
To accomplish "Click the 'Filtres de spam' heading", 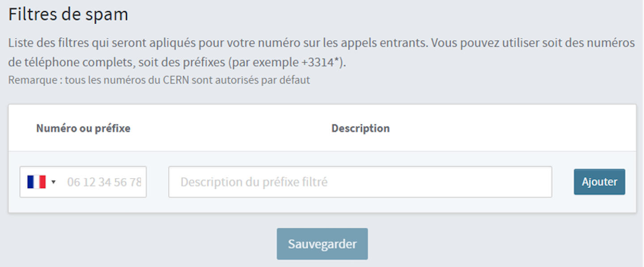I will point(68,14).
